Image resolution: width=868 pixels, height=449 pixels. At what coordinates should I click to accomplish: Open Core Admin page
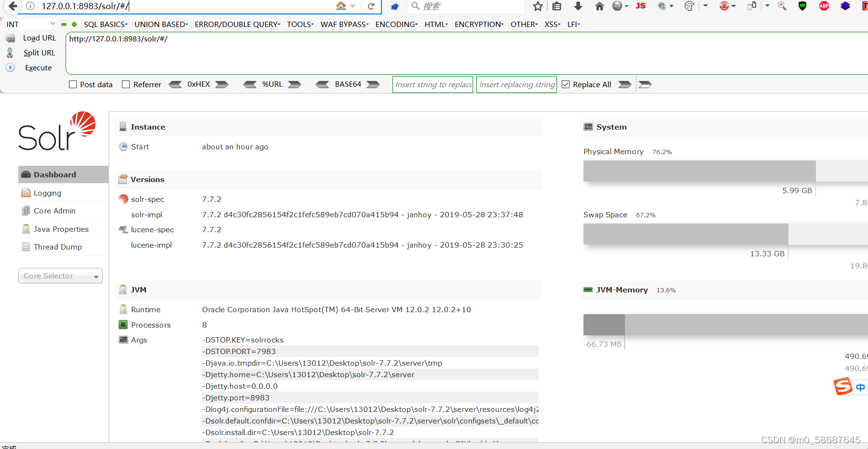(x=63, y=211)
